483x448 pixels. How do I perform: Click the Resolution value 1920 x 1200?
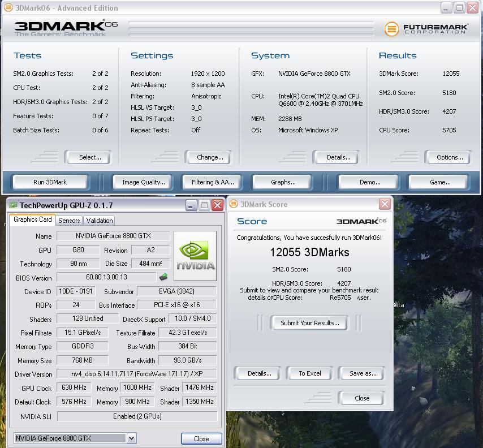pyautogui.click(x=208, y=74)
